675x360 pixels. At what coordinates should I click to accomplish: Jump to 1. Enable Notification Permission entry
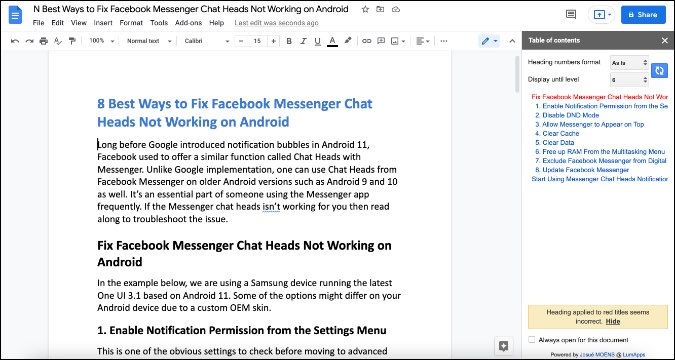[601, 106]
